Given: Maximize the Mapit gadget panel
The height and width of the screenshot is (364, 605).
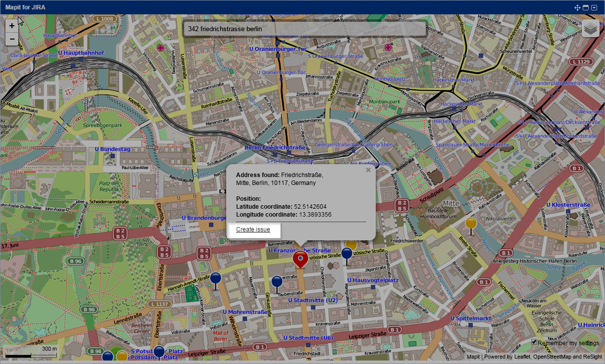Looking at the screenshot, I should point(585,7).
